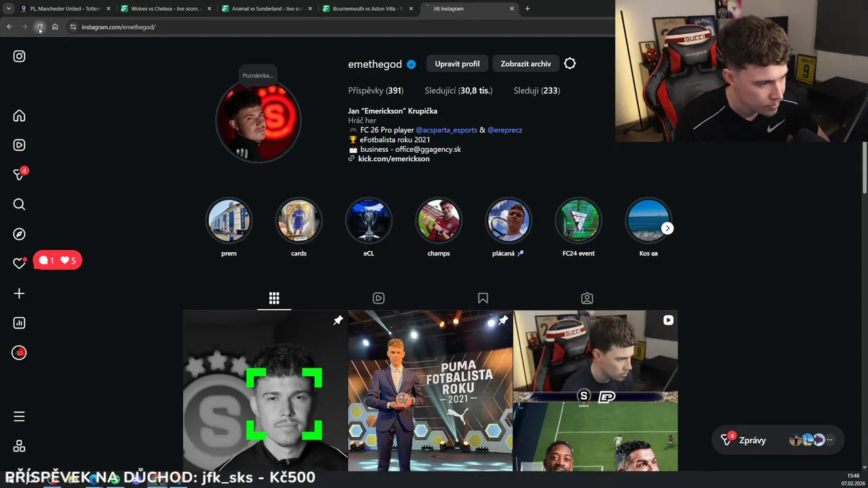The height and width of the screenshot is (488, 868).
Task: Open cards story highlight
Action: (299, 220)
